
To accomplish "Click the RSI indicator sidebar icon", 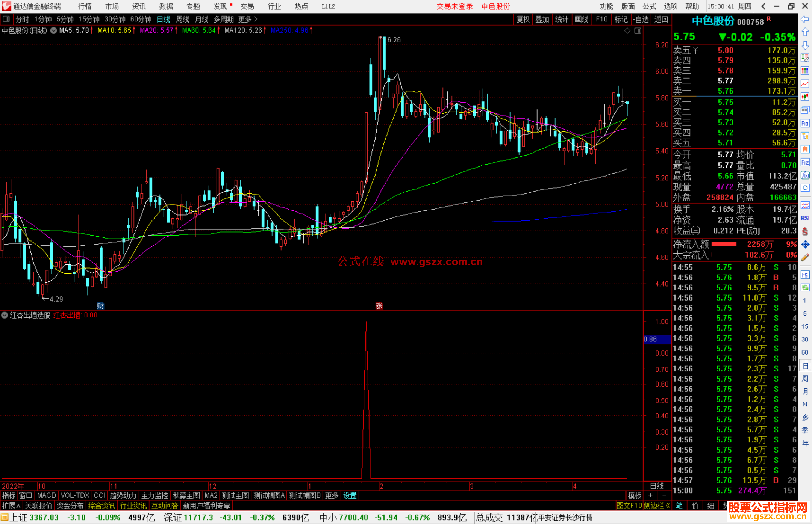I will 805,218.
